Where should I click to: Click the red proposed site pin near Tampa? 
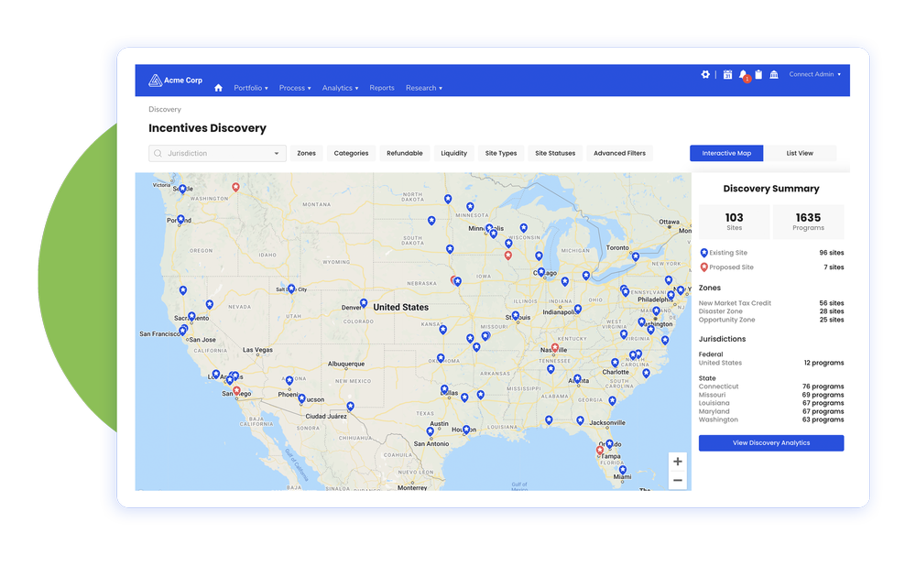(x=601, y=450)
